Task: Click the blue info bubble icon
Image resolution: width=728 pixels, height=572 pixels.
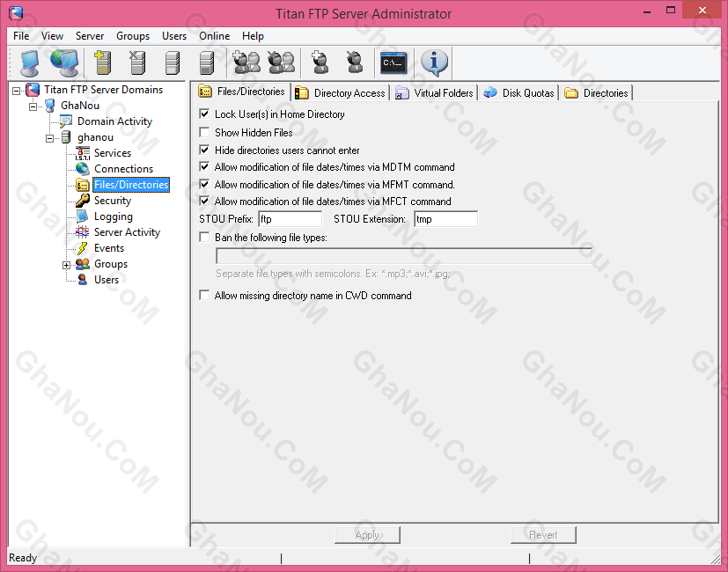Action: click(434, 62)
